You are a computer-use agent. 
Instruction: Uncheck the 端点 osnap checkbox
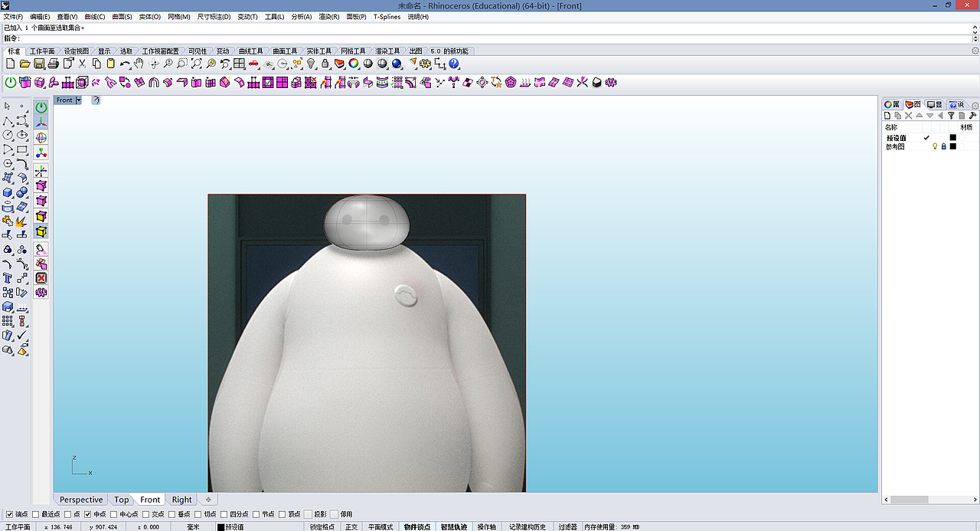click(x=9, y=514)
